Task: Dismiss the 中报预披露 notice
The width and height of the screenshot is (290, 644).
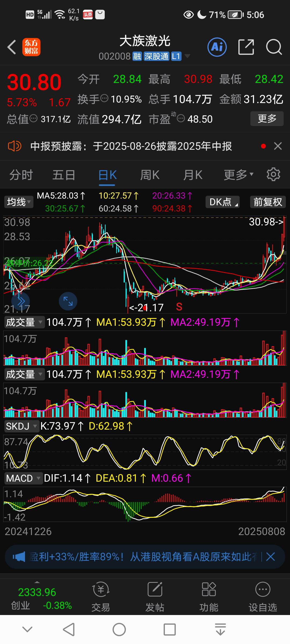Action: tap(278, 146)
